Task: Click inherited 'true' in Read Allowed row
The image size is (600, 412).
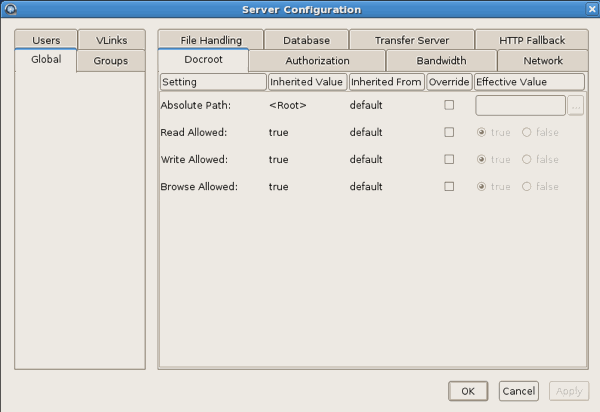Action: (x=279, y=133)
